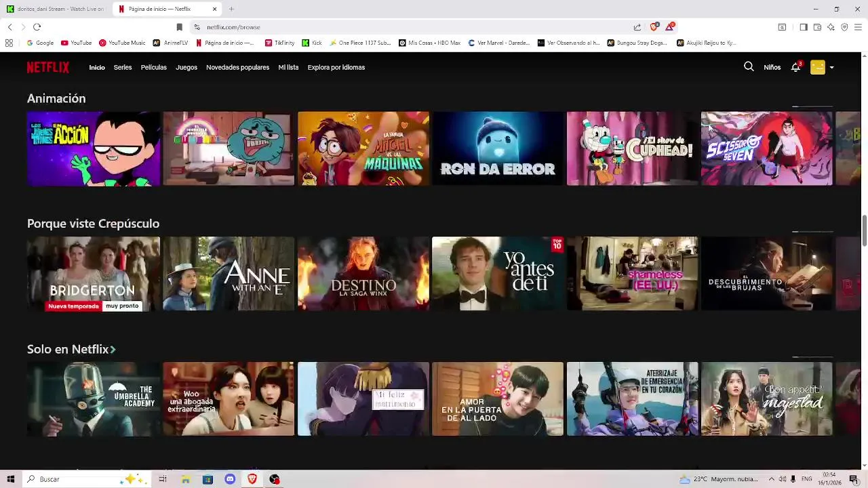Open Task View in the taskbar
This screenshot has width=868, height=488.
click(x=163, y=479)
